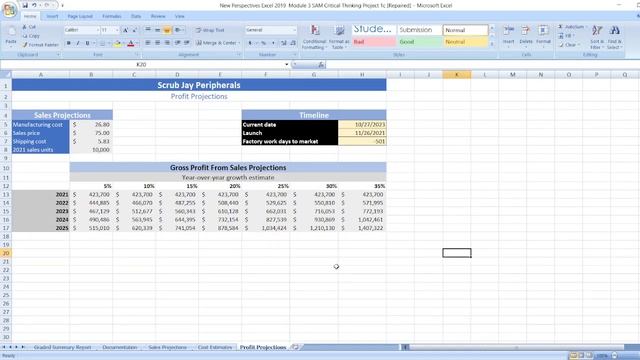The height and width of the screenshot is (360, 640).
Task: Apply yellow fill color
Action: click(x=118, y=43)
